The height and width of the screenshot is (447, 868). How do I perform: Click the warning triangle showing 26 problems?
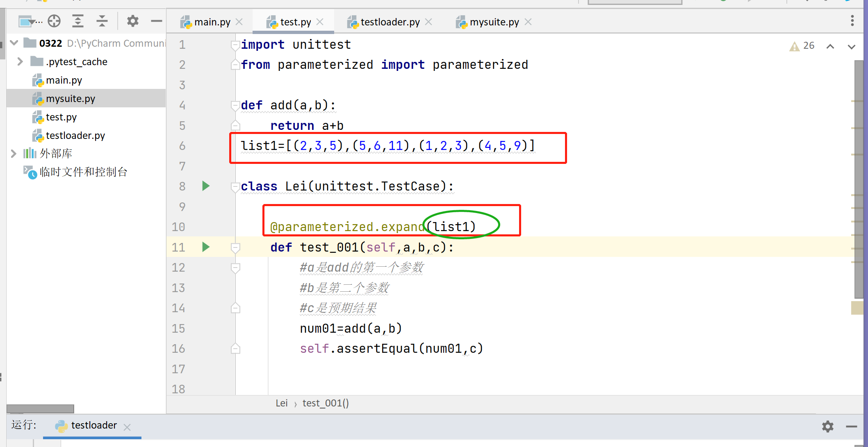pos(794,46)
